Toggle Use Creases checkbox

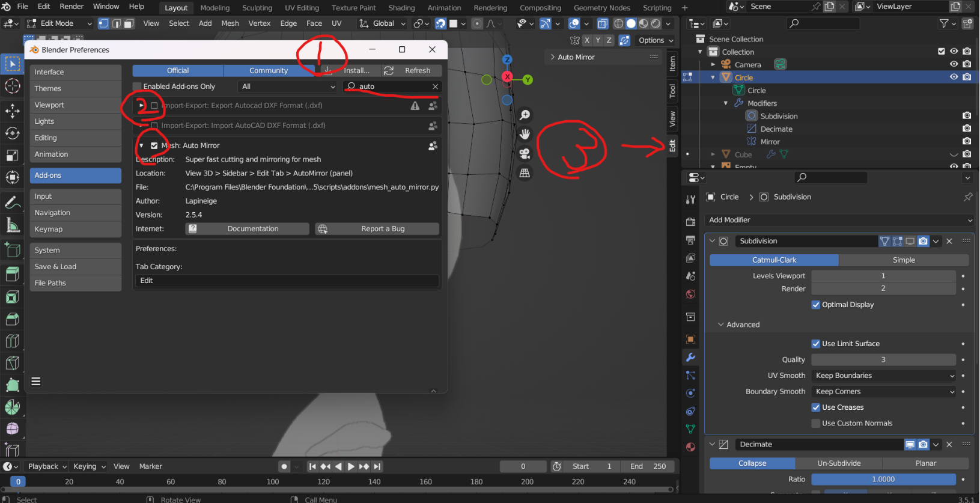coord(815,407)
